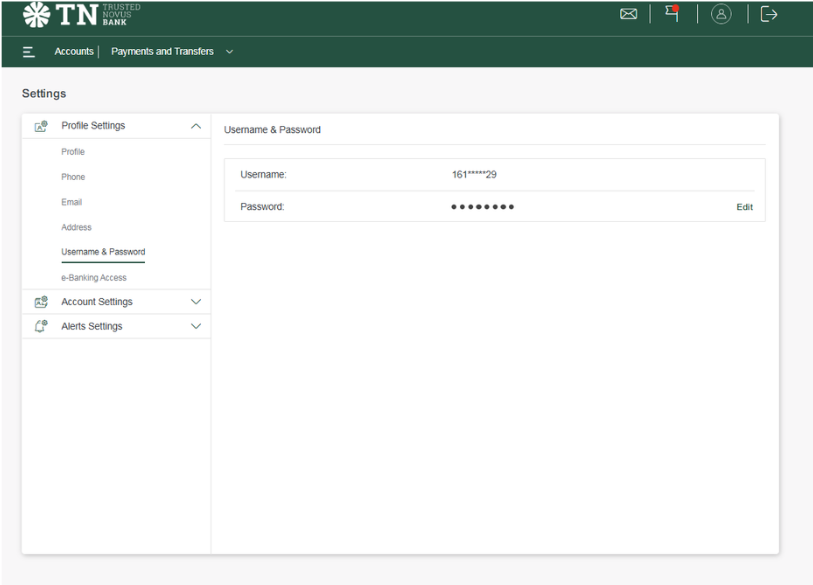Expand the Alerts Settings chevron

[x=196, y=327]
